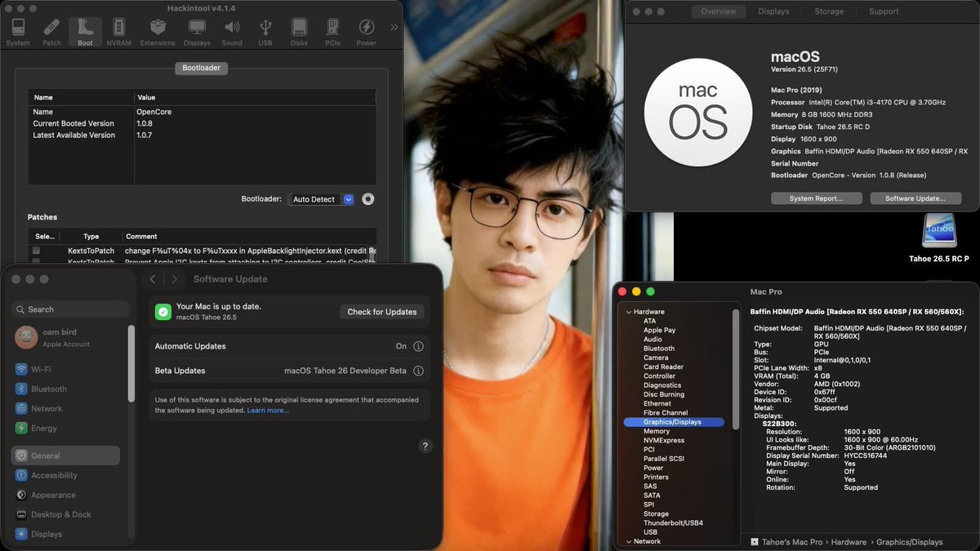Viewport: 980px width, 551px height.
Task: Click the Search field in System Settings
Action: coord(70,309)
